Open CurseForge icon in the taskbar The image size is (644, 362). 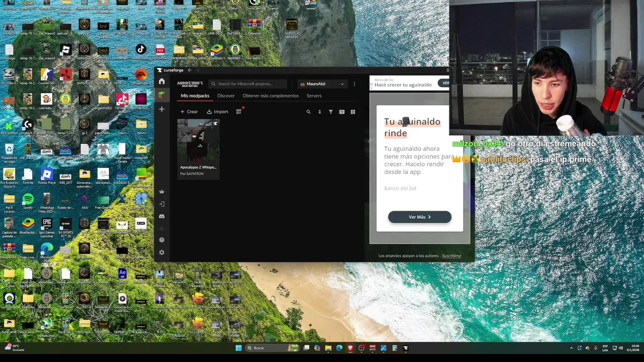(406, 348)
